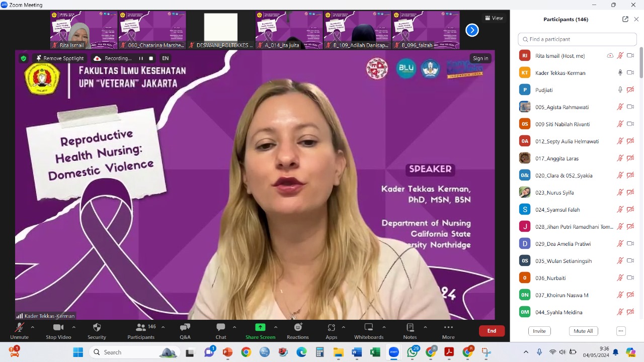Screen dimensions: 644x362
Task: Open the Whiteboards tool
Action: [368, 328]
